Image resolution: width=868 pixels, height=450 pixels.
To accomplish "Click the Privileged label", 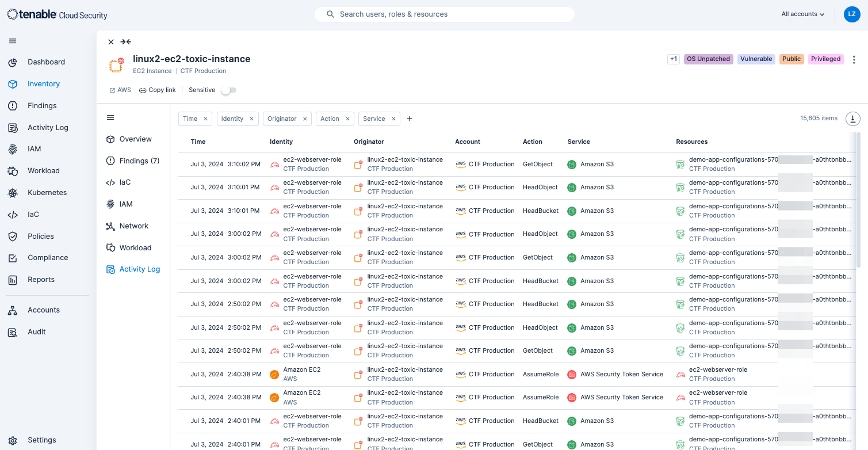I will click(826, 59).
